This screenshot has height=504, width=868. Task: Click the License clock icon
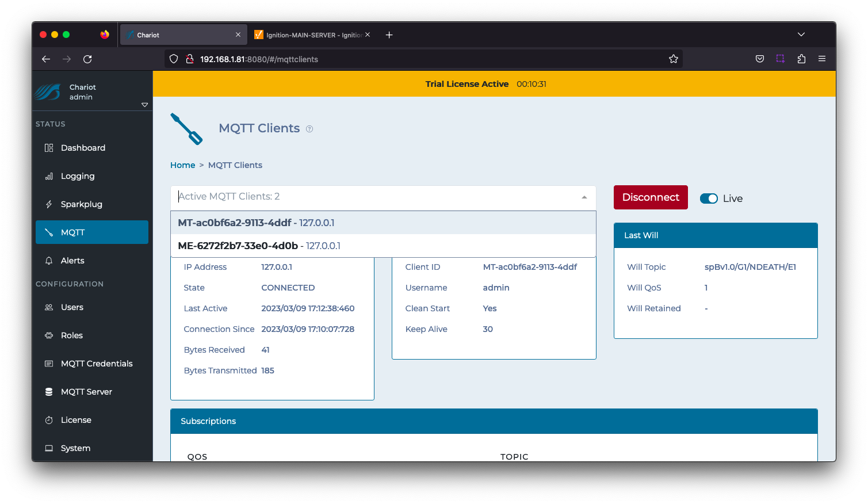pyautogui.click(x=49, y=420)
